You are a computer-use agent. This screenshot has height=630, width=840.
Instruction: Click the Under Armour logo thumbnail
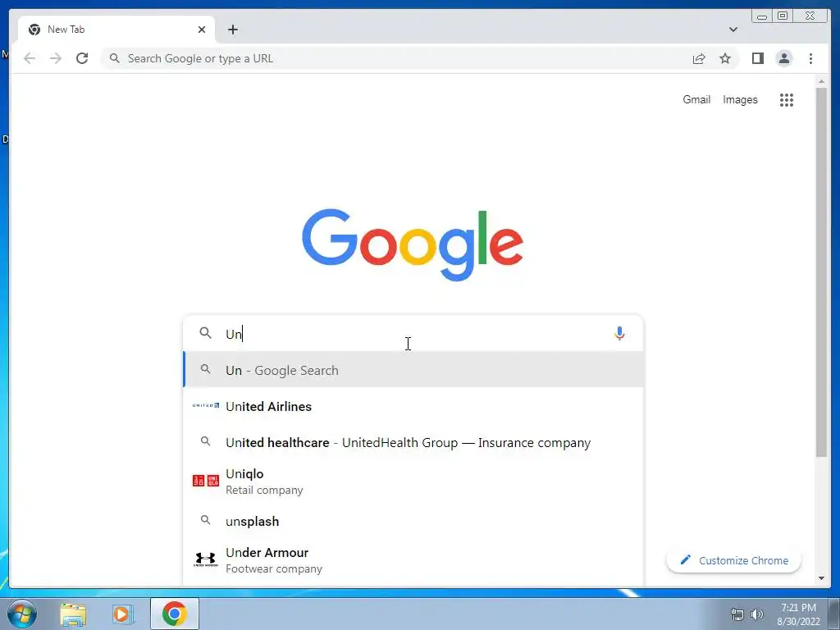(x=206, y=559)
